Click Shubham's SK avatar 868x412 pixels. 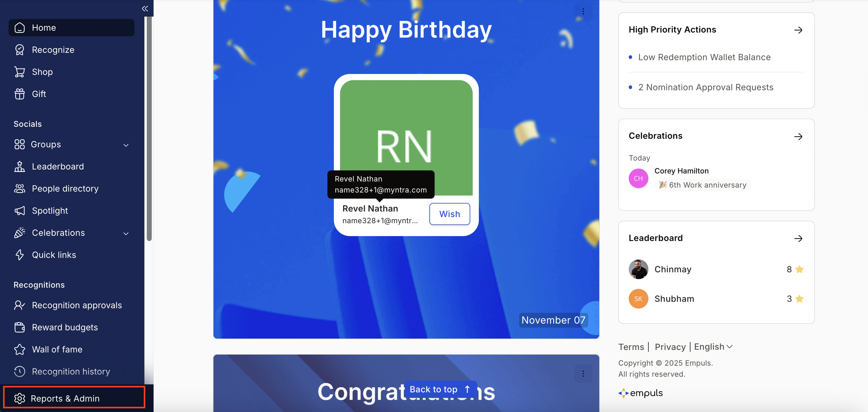[638, 298]
